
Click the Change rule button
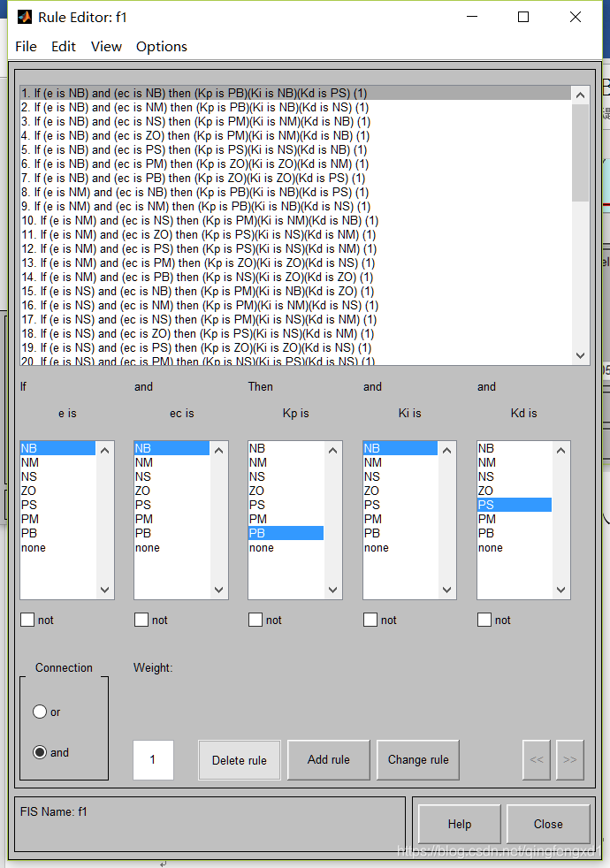click(418, 760)
